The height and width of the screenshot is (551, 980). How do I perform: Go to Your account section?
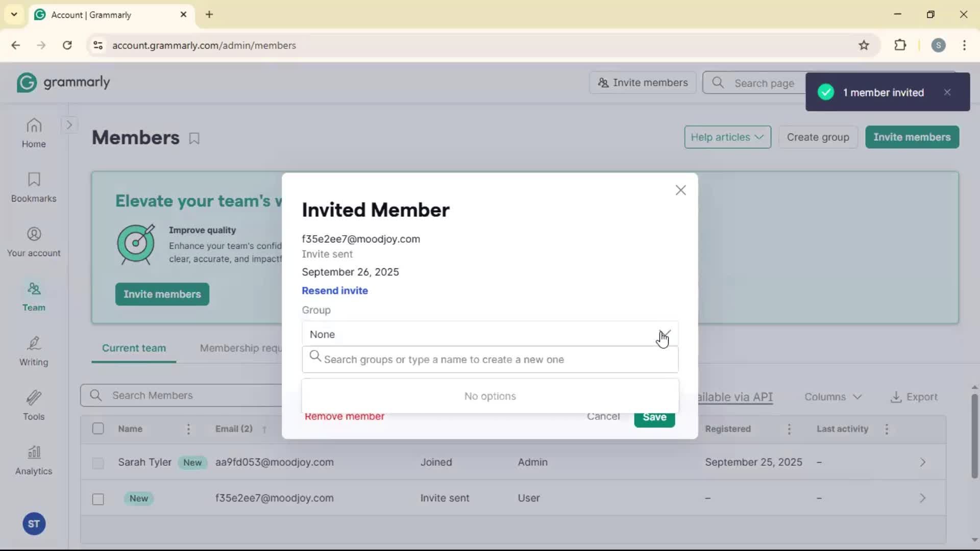coord(34,242)
